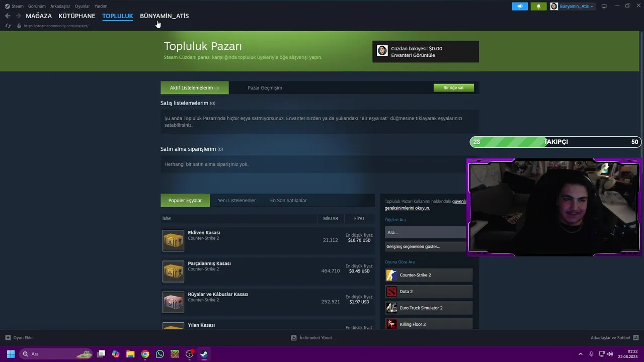Viewport: 644px width, 362px height.
Task: Click the Bir öğe sat button
Action: click(453, 87)
